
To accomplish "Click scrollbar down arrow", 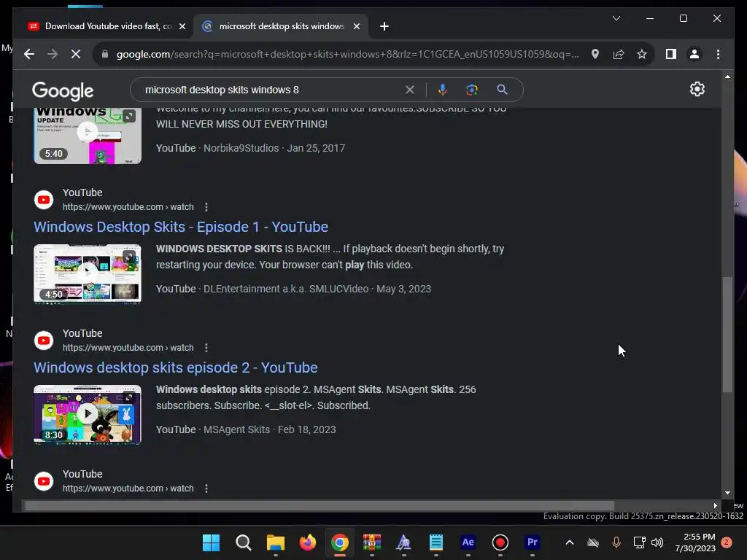I will pyautogui.click(x=727, y=493).
